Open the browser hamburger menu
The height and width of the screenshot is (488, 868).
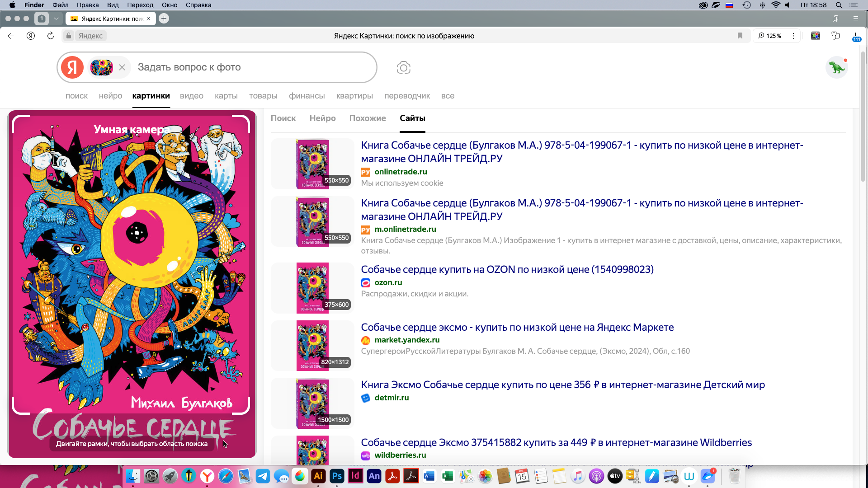855,19
